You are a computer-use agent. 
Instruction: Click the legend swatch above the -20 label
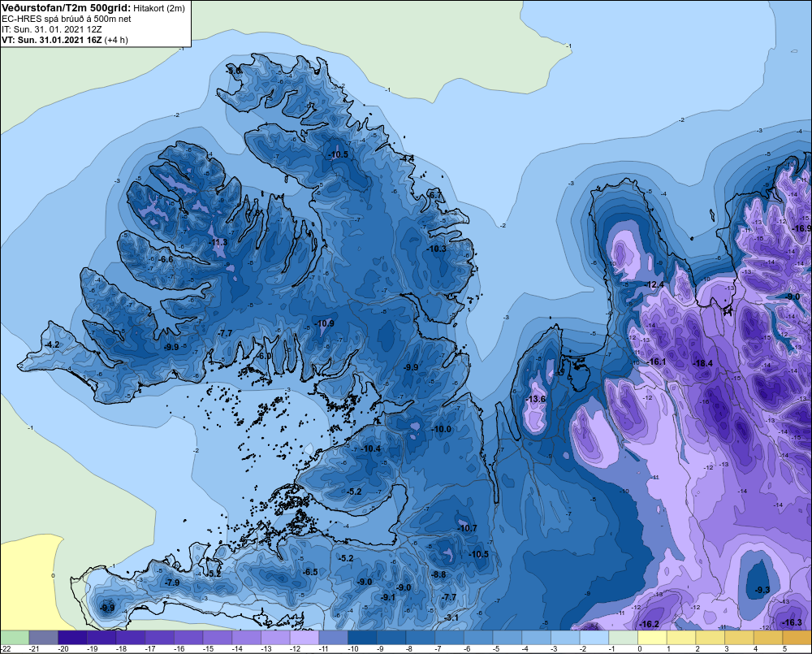pos(72,638)
